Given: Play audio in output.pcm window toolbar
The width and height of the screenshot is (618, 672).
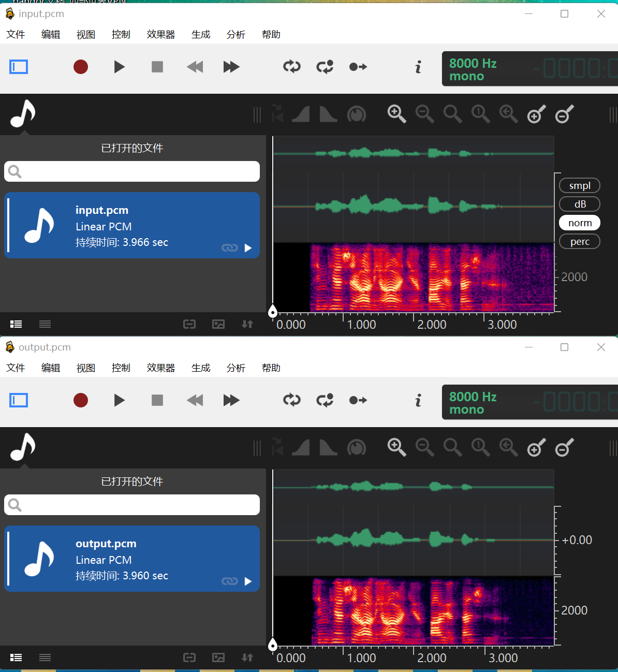Looking at the screenshot, I should pyautogui.click(x=120, y=400).
